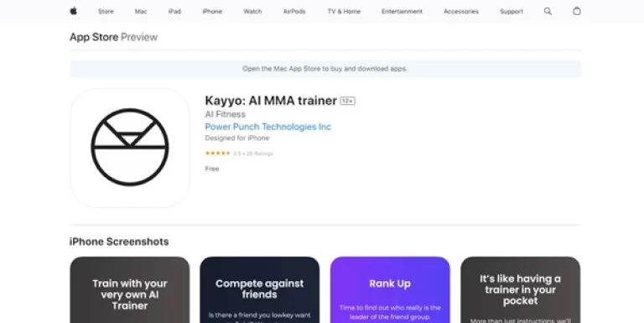This screenshot has height=323, width=644.
Task: Open the shopping bag icon
Action: point(577,11)
